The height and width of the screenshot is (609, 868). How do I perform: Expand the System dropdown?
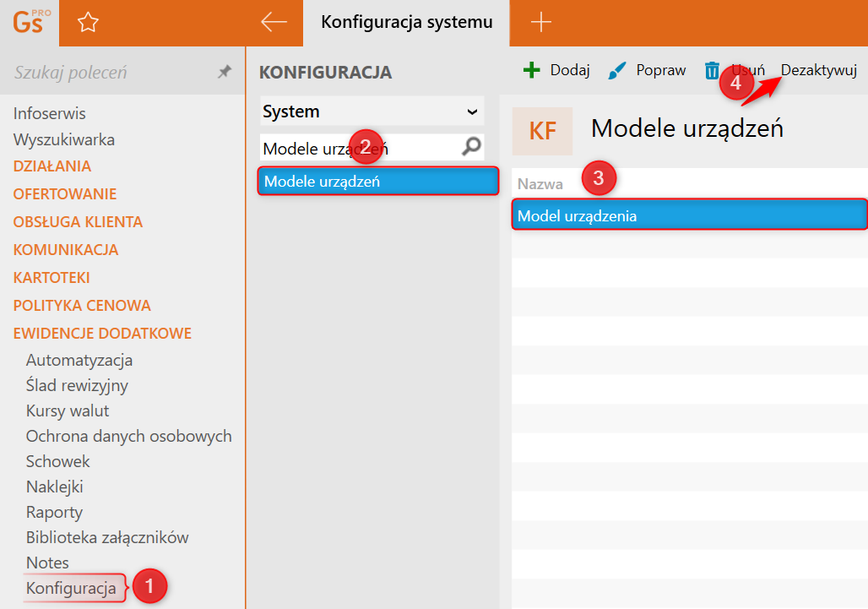(472, 111)
